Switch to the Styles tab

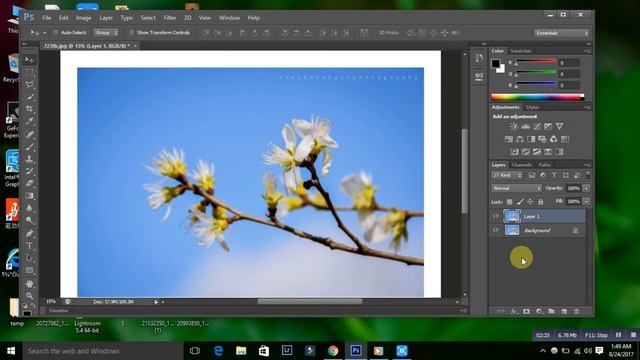533,107
